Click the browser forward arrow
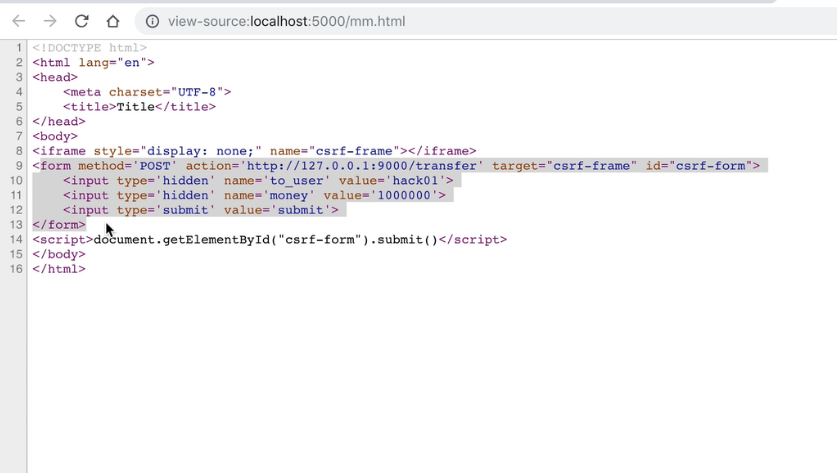The image size is (837, 473). [50, 21]
